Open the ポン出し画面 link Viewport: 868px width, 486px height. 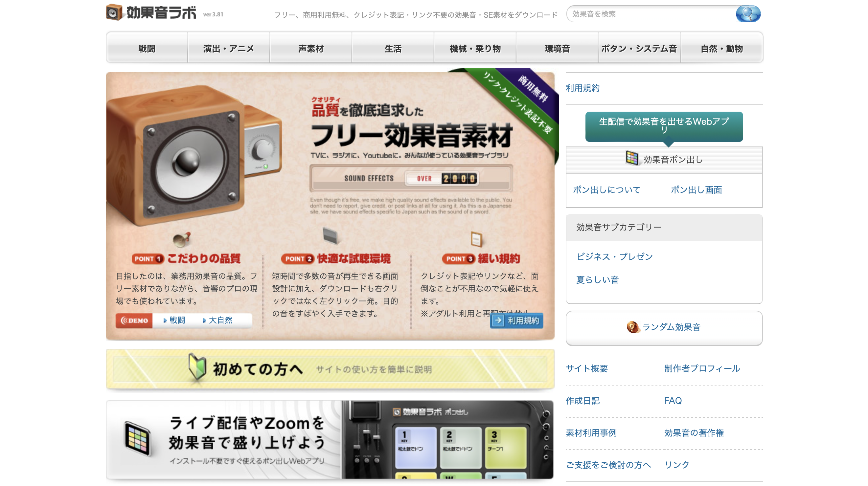[x=696, y=189]
